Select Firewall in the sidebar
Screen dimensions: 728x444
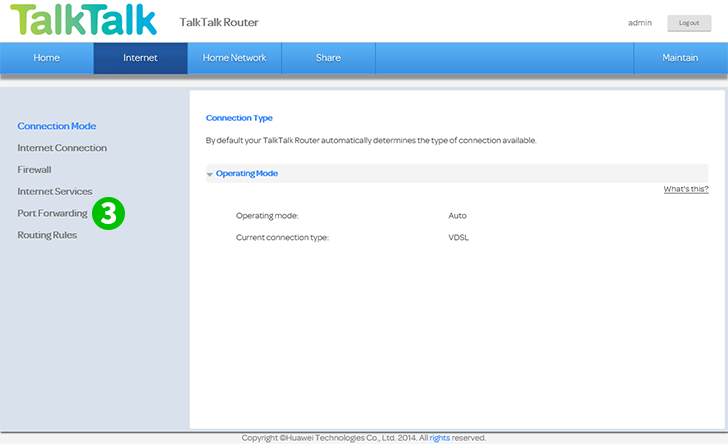click(x=34, y=170)
